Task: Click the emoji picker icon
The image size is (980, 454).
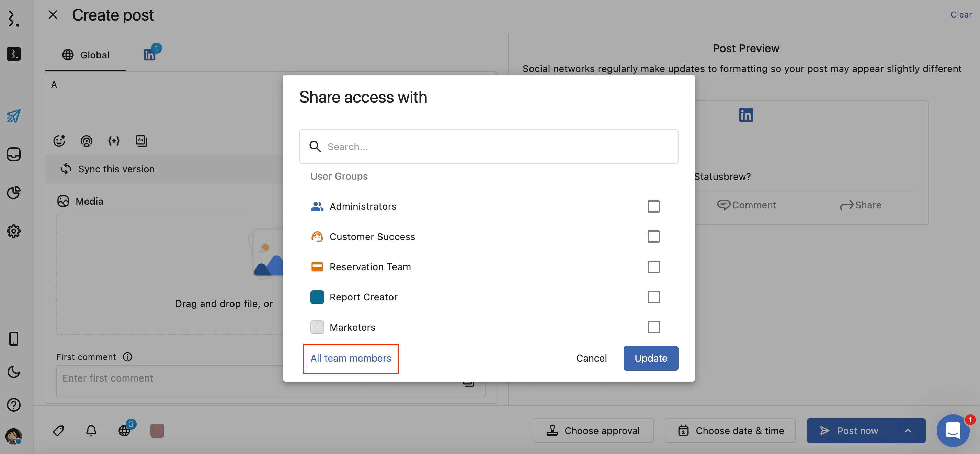Action: [x=59, y=141]
